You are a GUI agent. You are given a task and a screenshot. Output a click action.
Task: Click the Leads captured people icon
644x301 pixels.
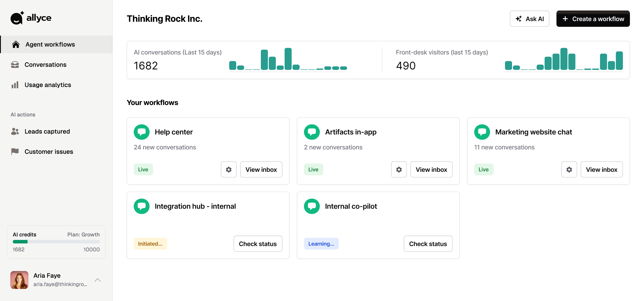click(15, 131)
